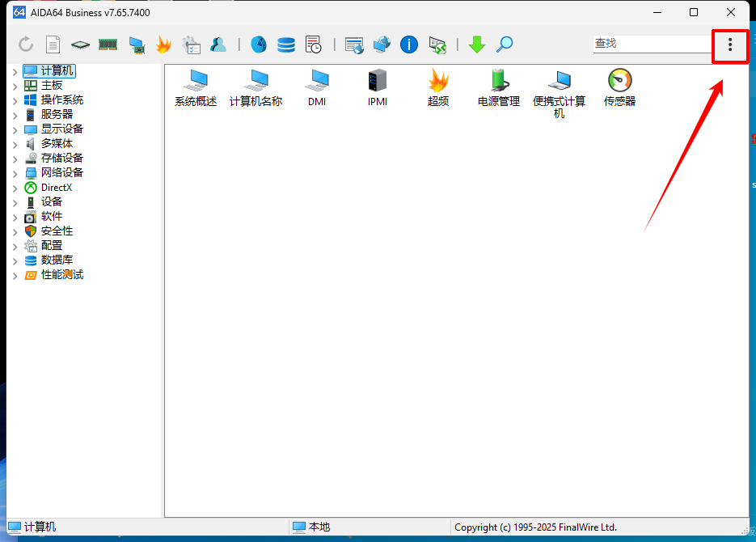Click the gear with checklist toolbar icon

(192, 44)
